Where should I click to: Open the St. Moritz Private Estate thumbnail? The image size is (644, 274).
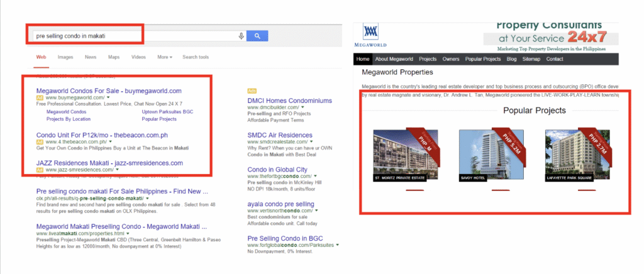401,155
